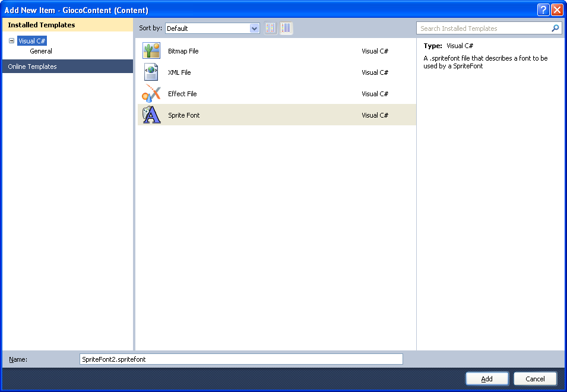
Task: Close the Add New Item dialog
Action: (557, 10)
